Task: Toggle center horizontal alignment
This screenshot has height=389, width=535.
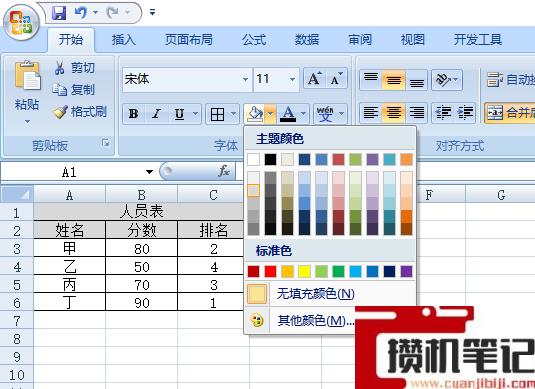Action: [393, 113]
